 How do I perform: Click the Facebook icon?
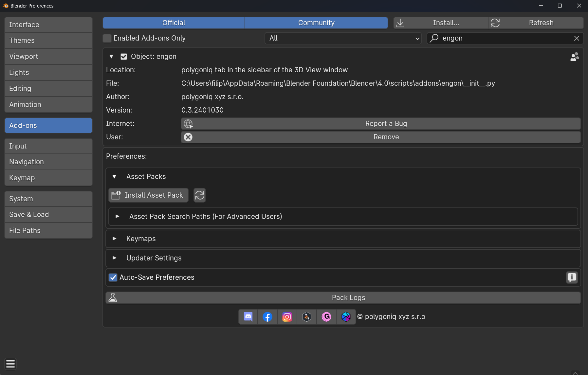[267, 317]
